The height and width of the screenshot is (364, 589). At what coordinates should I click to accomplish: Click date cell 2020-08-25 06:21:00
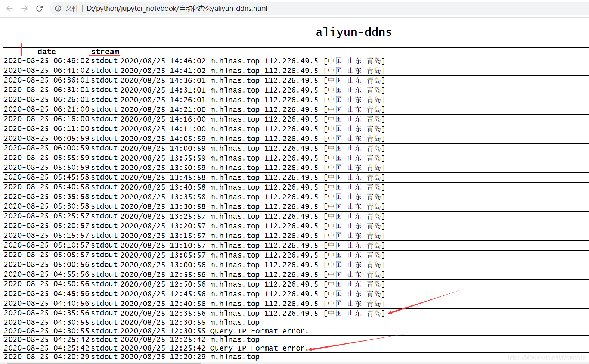click(x=47, y=109)
